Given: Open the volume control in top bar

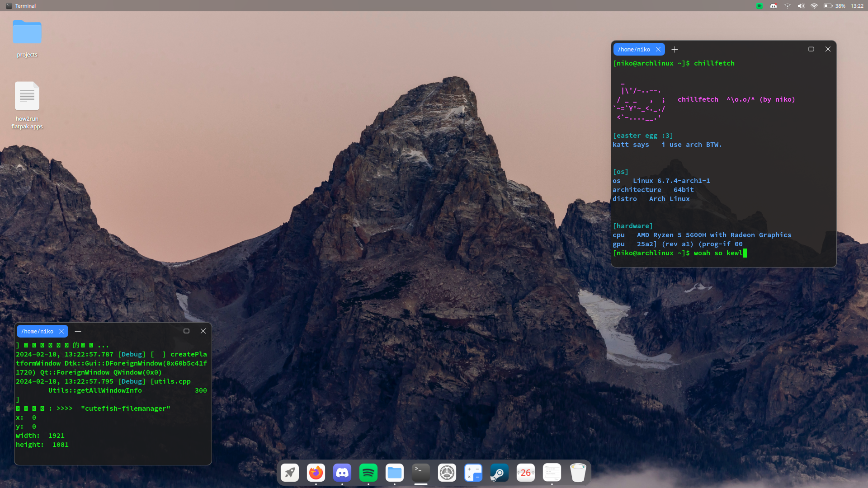Looking at the screenshot, I should [x=801, y=6].
